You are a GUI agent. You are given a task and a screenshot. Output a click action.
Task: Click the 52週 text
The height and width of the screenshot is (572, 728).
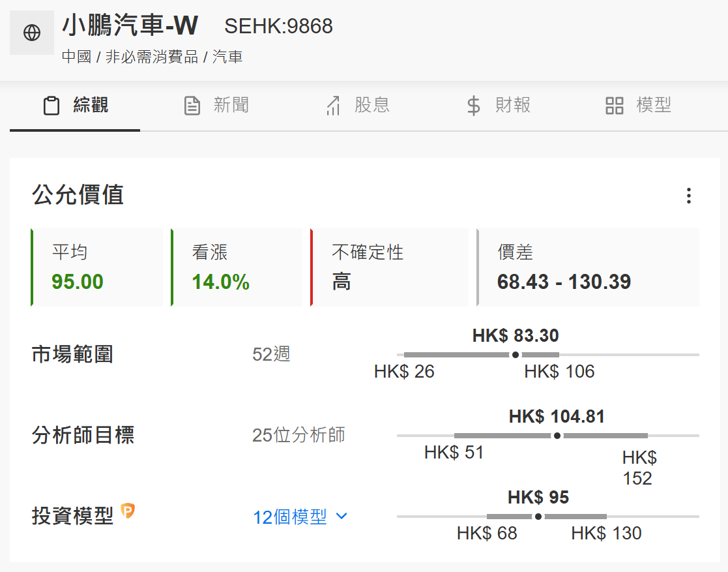click(271, 354)
